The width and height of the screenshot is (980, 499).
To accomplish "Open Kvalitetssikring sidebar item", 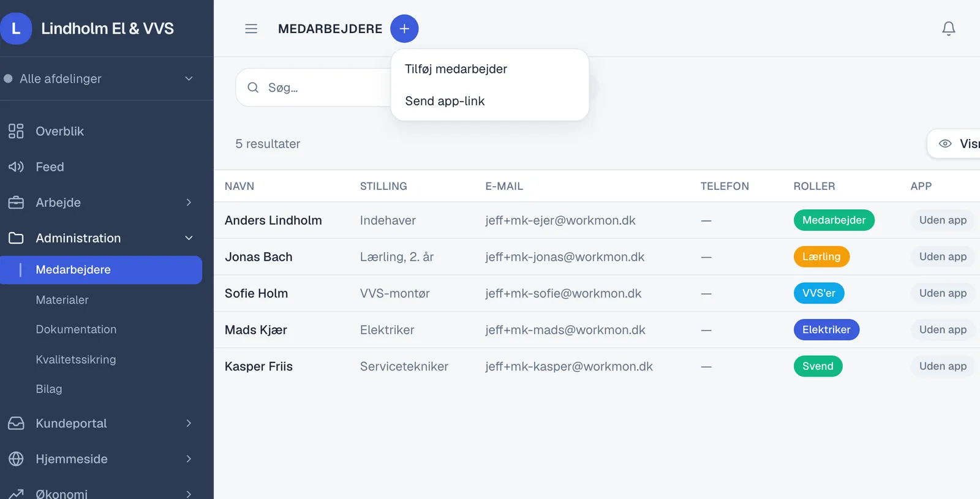I will point(76,359).
